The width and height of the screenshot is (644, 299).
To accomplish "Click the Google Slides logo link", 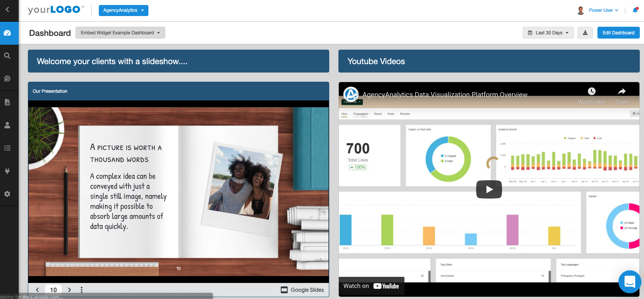I will pos(303,290).
